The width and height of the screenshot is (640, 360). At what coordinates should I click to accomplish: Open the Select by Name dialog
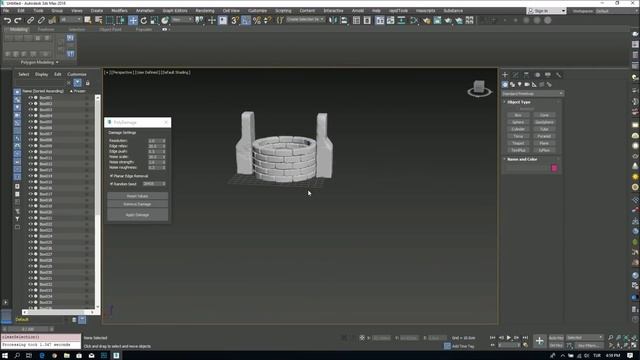coord(98,20)
